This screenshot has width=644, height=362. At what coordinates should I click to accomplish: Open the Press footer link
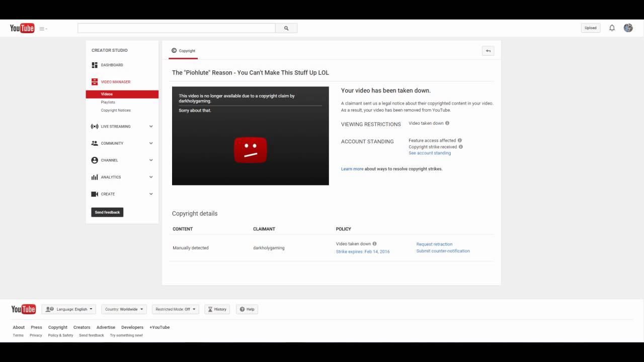(x=36, y=327)
